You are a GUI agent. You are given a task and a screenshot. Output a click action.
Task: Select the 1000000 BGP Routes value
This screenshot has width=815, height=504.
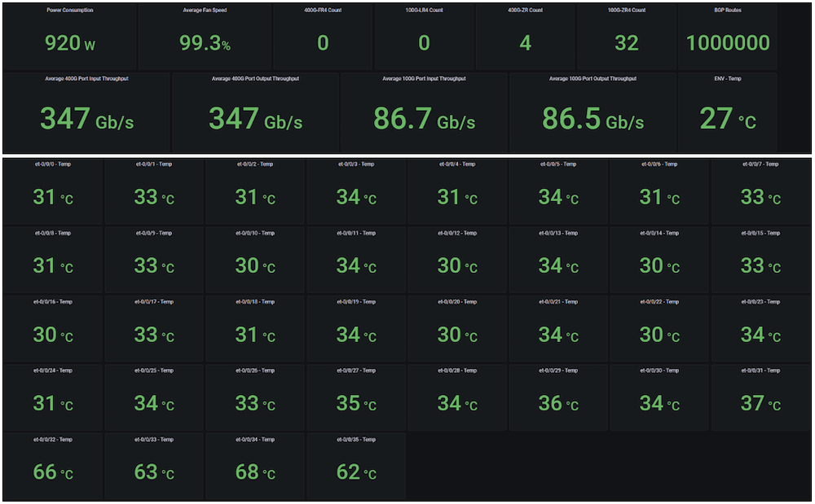[x=728, y=43]
